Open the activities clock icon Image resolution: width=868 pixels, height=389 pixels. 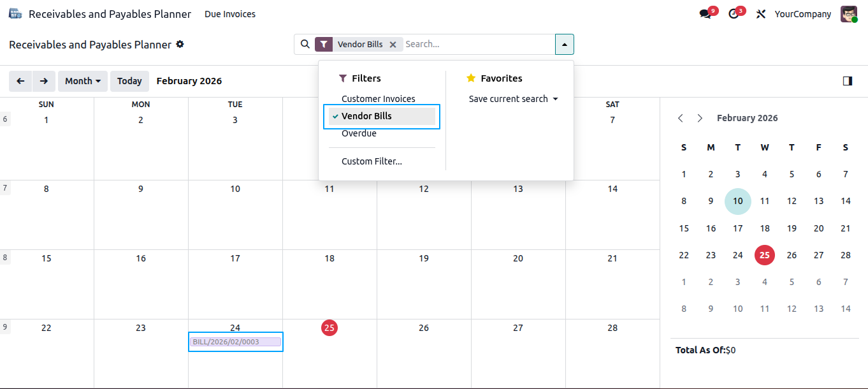734,14
